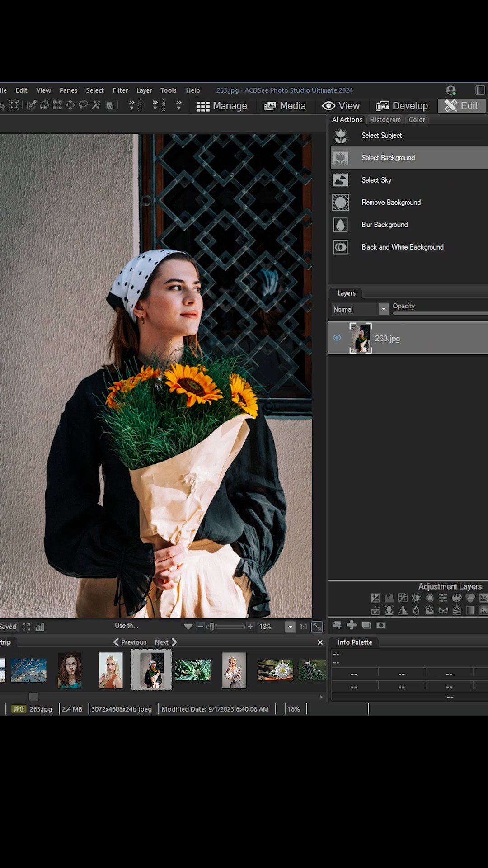The height and width of the screenshot is (868, 488).
Task: Open the Filter menu
Action: click(x=120, y=90)
